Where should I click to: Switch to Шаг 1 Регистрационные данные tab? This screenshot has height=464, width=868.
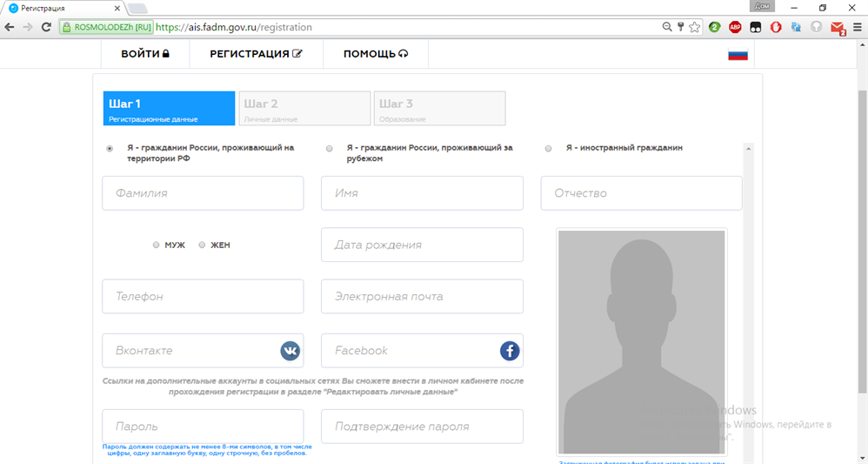pos(170,109)
